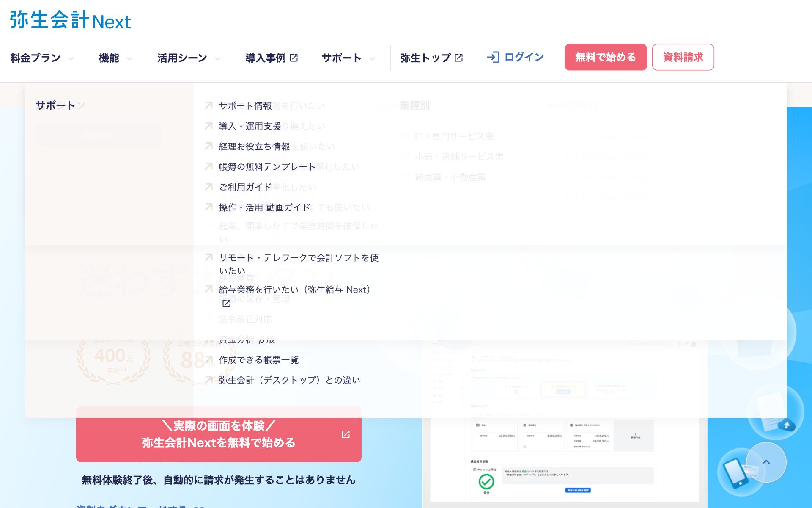This screenshot has height=508, width=812.
Task: Click arrow icon beside ご利用ガイド
Action: (208, 187)
